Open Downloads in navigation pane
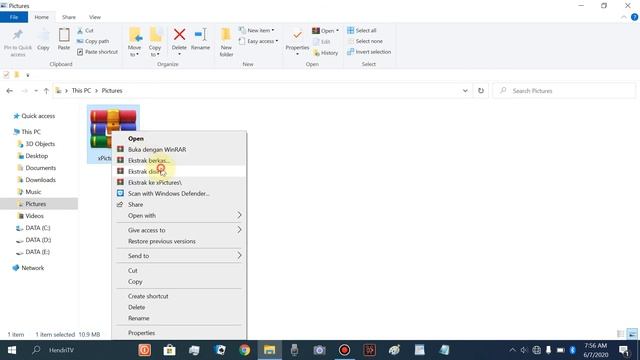Screen dimensions: 640x360 pyautogui.click(x=40, y=180)
